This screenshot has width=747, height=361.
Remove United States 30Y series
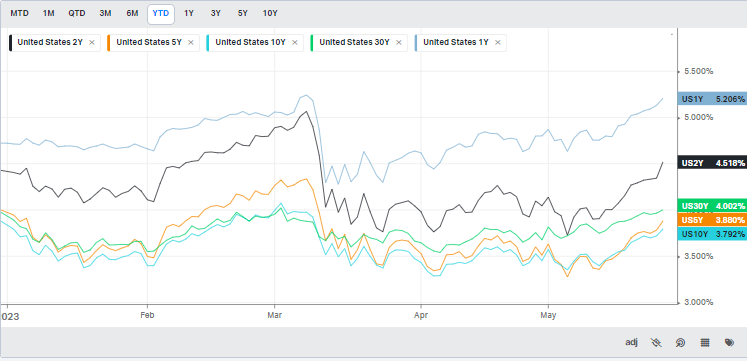399,42
